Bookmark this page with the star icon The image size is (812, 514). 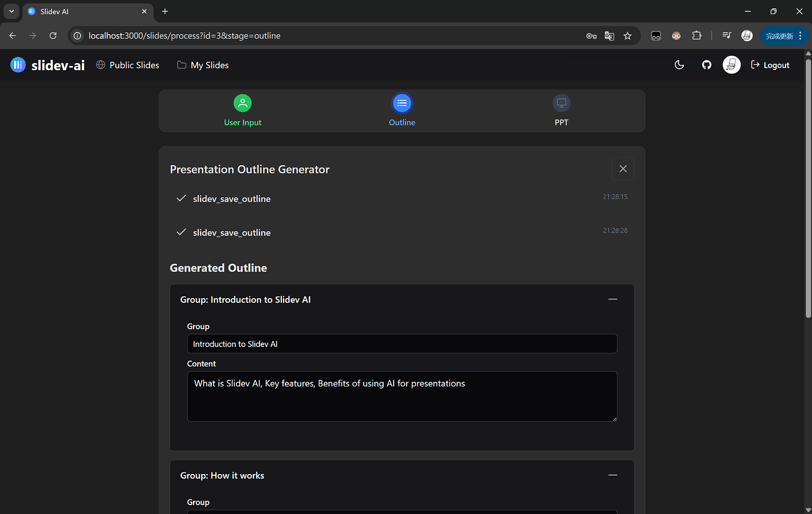pyautogui.click(x=628, y=36)
